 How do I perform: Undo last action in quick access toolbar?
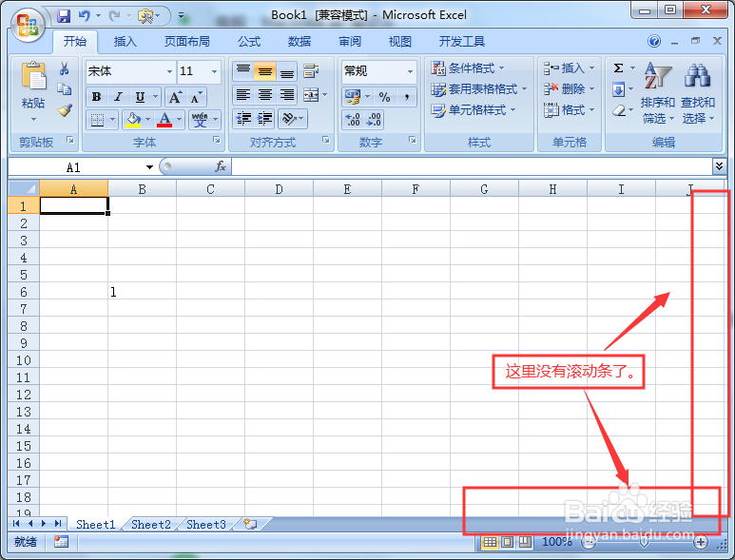[84, 16]
